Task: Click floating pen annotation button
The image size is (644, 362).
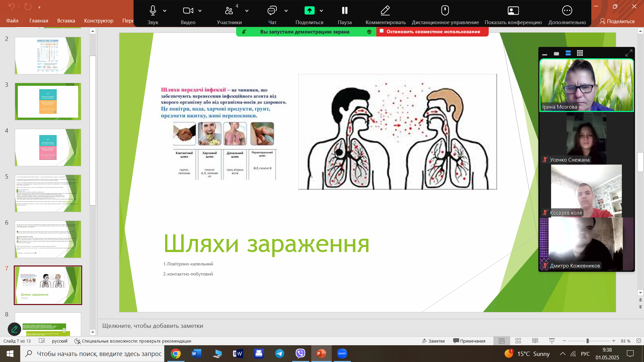Action: pos(14,329)
